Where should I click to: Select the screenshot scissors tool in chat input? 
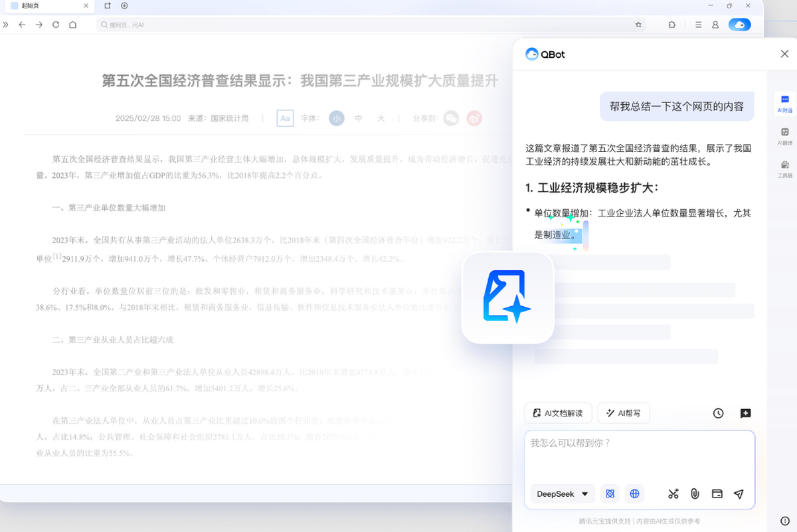(673, 494)
